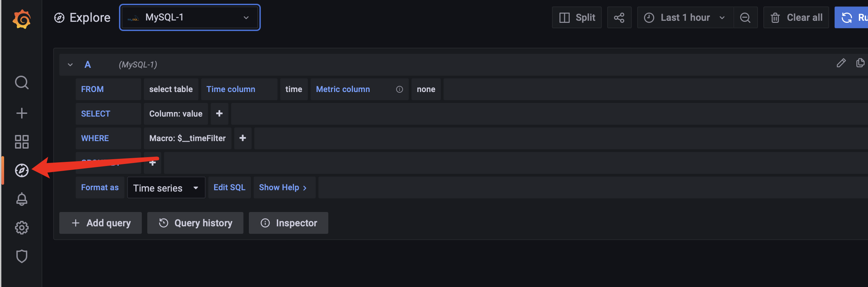Click the share icon in top toolbar
Image resolution: width=868 pixels, height=287 pixels.
(619, 18)
